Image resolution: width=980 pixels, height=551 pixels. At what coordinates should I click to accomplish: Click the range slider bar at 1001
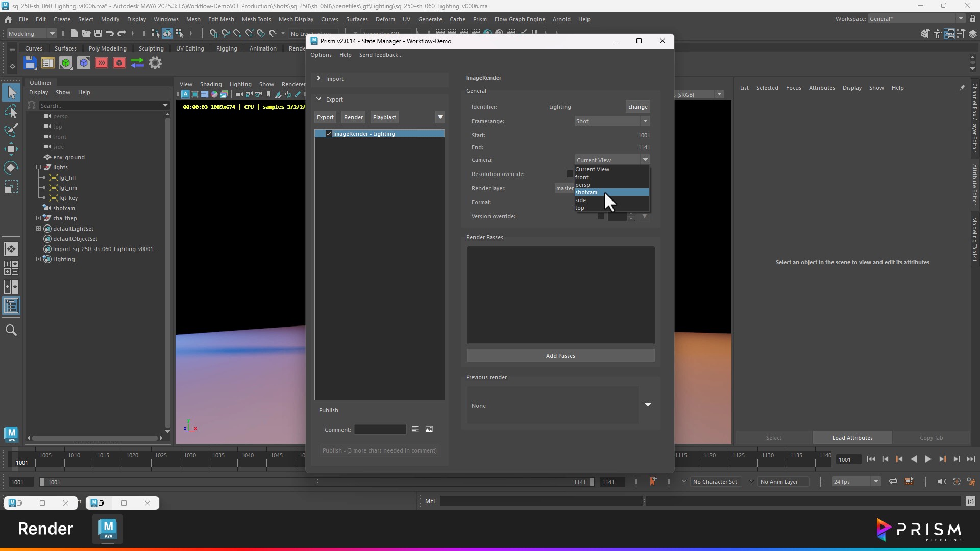[x=316, y=482]
